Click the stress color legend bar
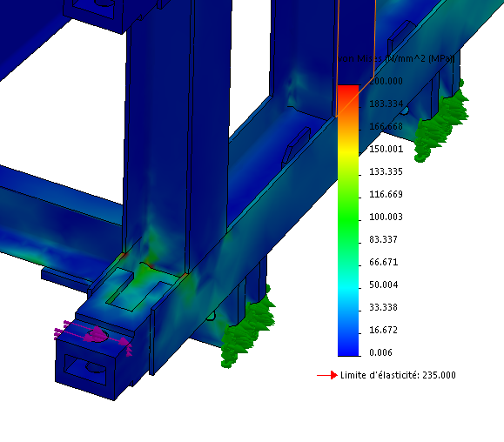Image resolution: width=504 pixels, height=442 pixels. pos(348,220)
